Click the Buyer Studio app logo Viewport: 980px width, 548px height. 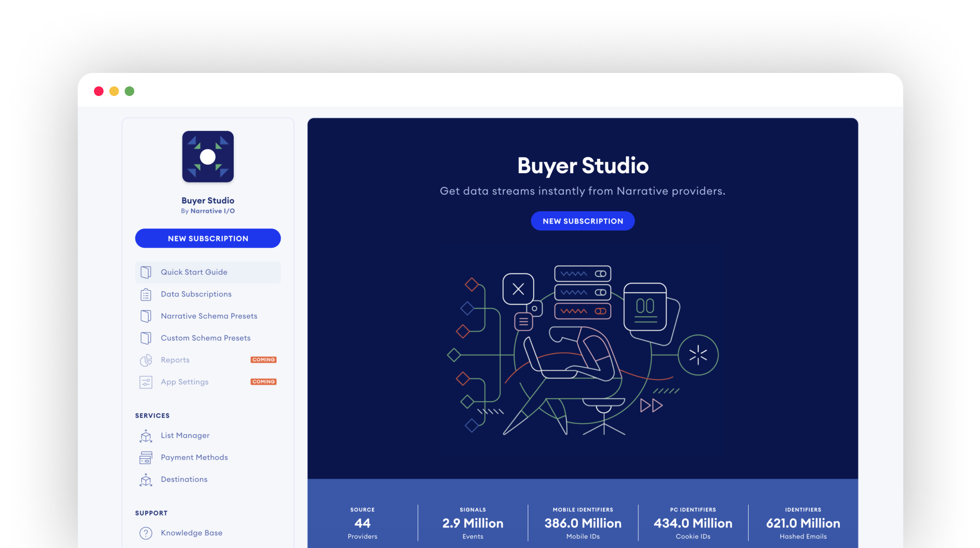pyautogui.click(x=208, y=156)
